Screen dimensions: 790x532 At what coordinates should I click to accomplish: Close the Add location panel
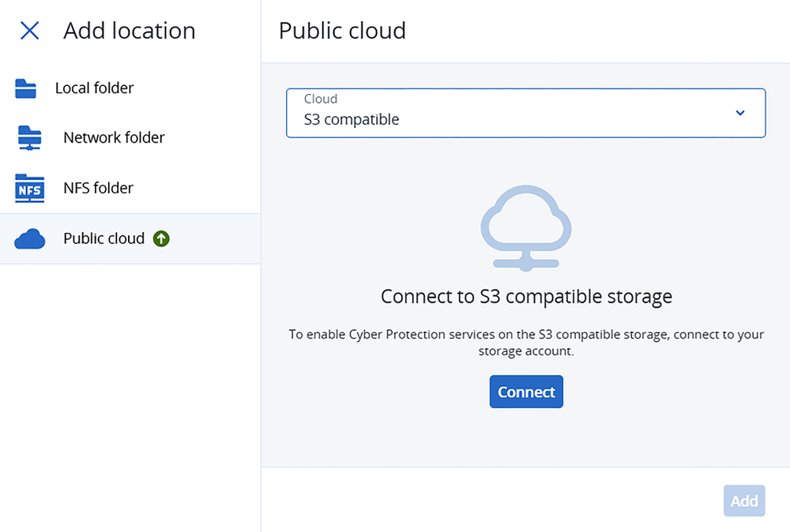[29, 31]
